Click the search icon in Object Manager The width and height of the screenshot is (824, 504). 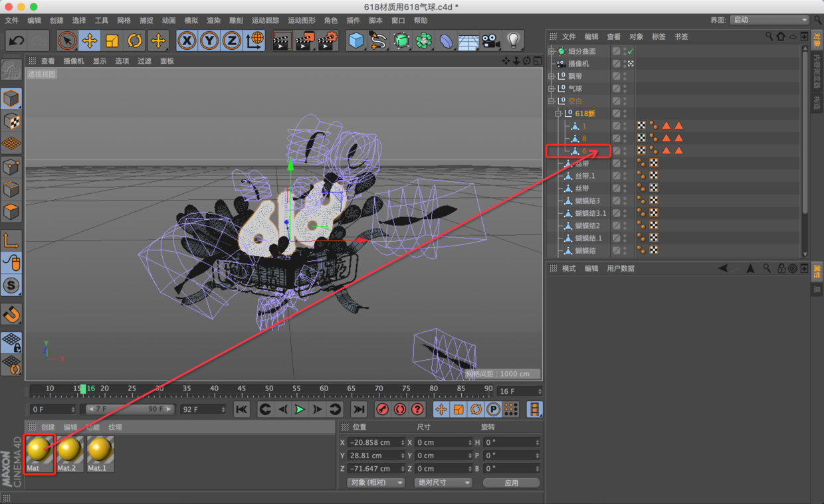769,37
